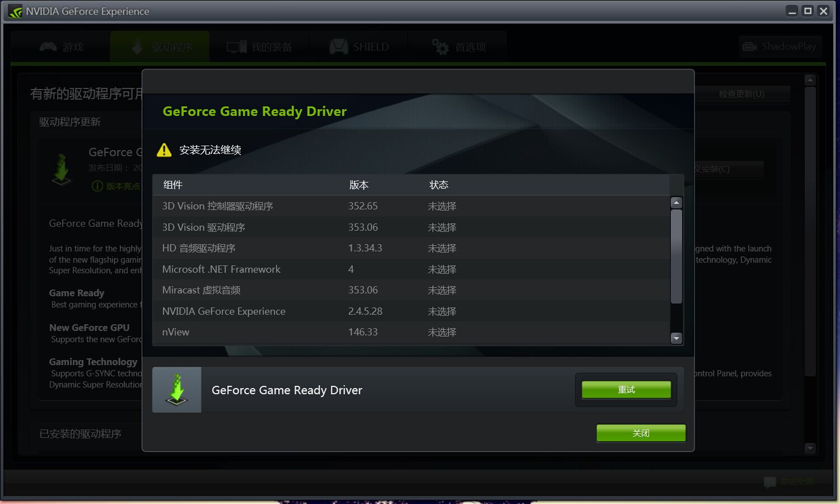840x504 pixels.
Task: Click the 重试 retry button
Action: [x=626, y=390]
